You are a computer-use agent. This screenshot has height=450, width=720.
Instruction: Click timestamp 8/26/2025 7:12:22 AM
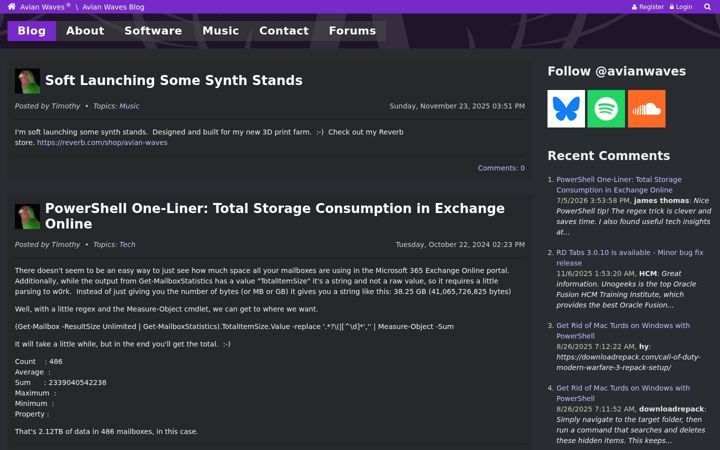click(596, 347)
